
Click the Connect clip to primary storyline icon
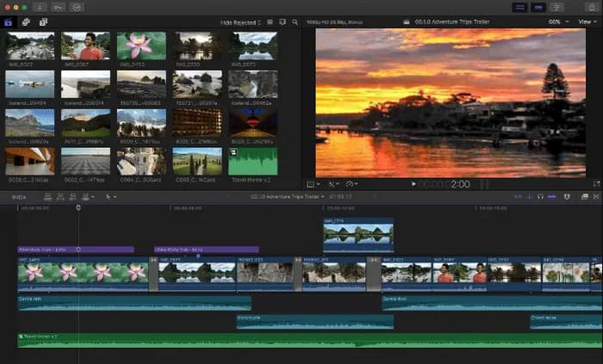pos(47,197)
